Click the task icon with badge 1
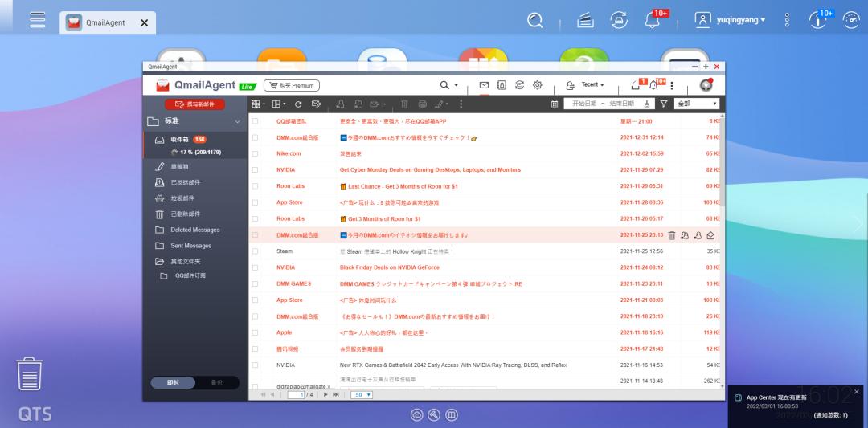Viewport: 868px width, 428px height. tap(637, 85)
